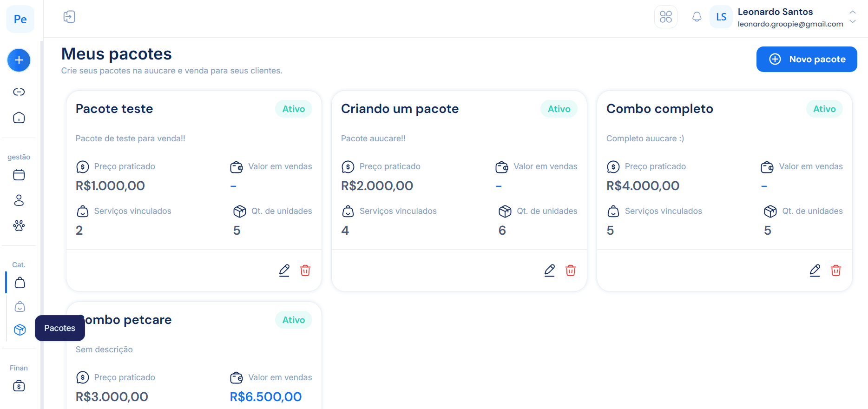Image resolution: width=868 pixels, height=409 pixels.
Task: Click 'Completo auucare :)' description
Action: coord(645,139)
